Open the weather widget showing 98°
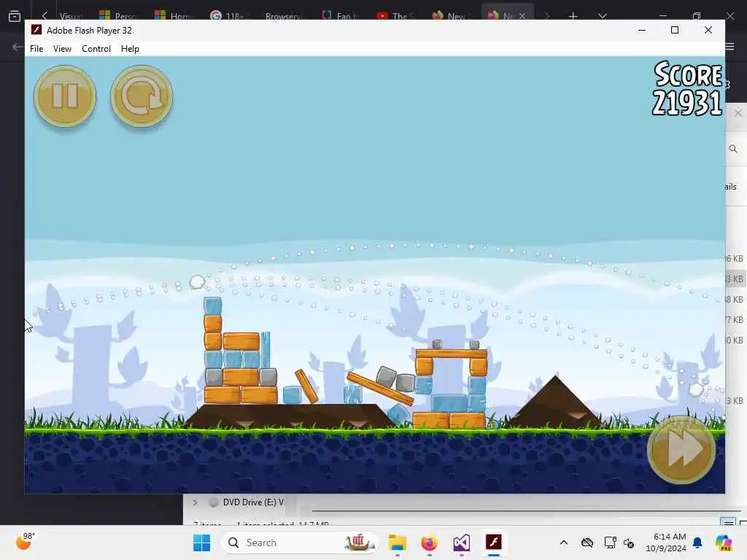Viewport: 747px width, 560px height. [25, 542]
